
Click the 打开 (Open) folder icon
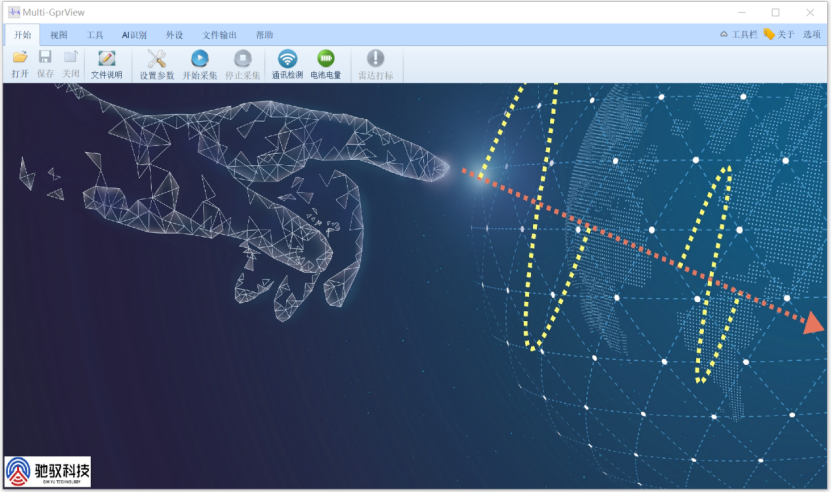[20, 59]
